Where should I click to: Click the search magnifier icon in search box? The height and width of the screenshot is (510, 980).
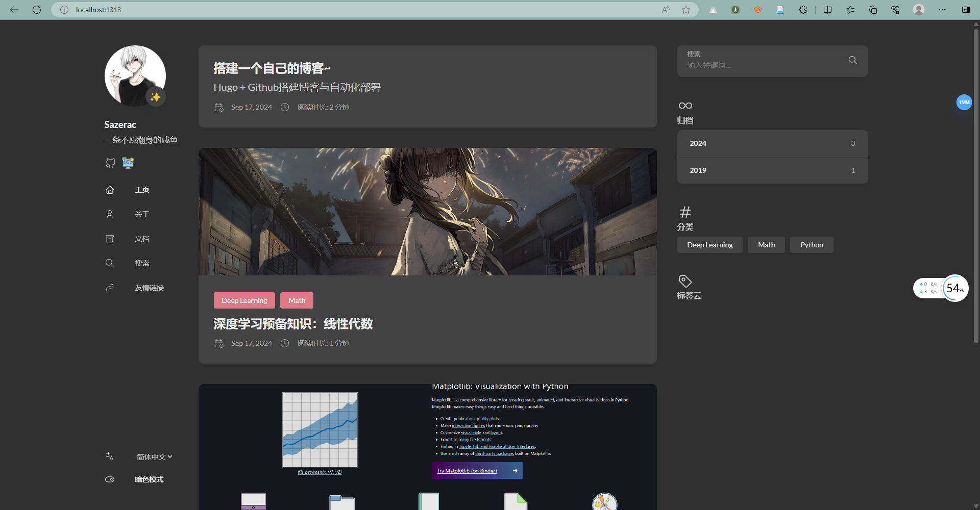853,60
